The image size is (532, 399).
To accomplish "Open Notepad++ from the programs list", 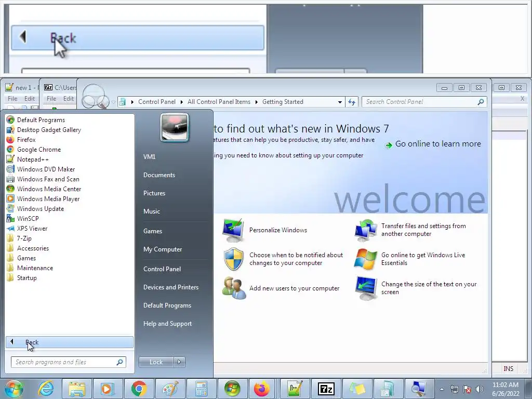I will point(33,159).
